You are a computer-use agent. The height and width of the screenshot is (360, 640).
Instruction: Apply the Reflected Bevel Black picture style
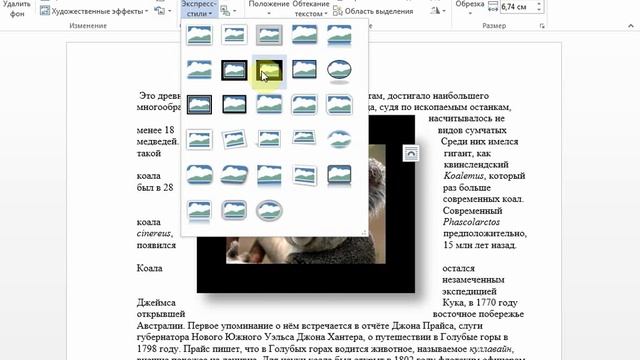coord(340,175)
